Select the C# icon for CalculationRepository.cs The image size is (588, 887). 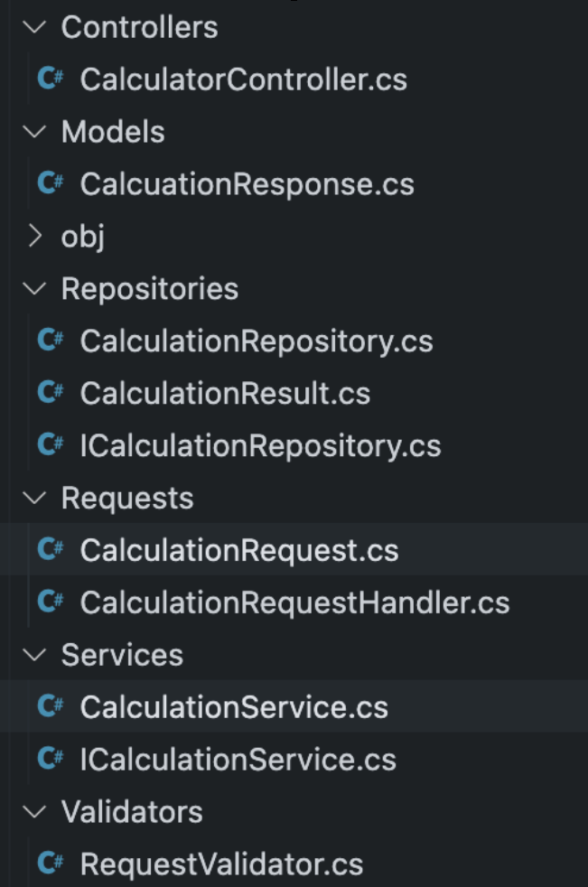pyautogui.click(x=50, y=341)
